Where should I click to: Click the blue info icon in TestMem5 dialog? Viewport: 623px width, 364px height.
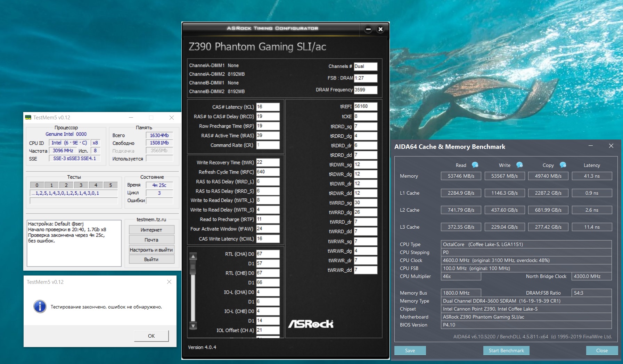[40, 307]
